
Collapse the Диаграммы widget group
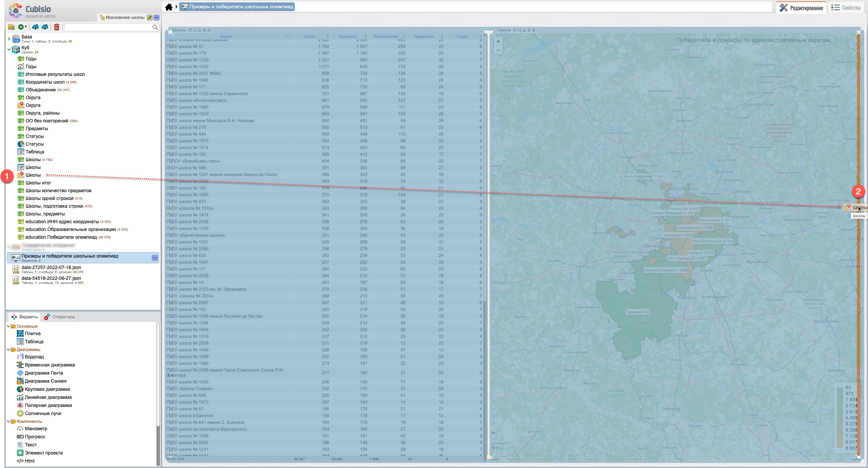[x=9, y=350]
